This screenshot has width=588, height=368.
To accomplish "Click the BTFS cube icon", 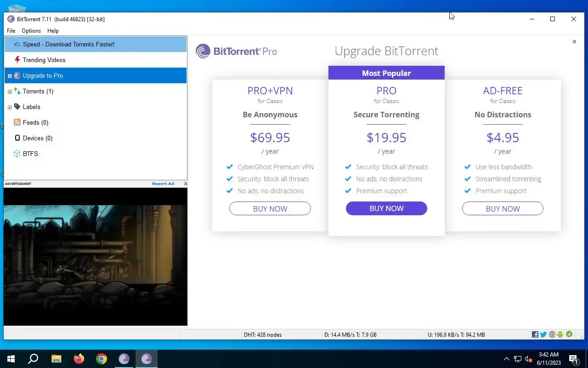I will click(x=17, y=154).
